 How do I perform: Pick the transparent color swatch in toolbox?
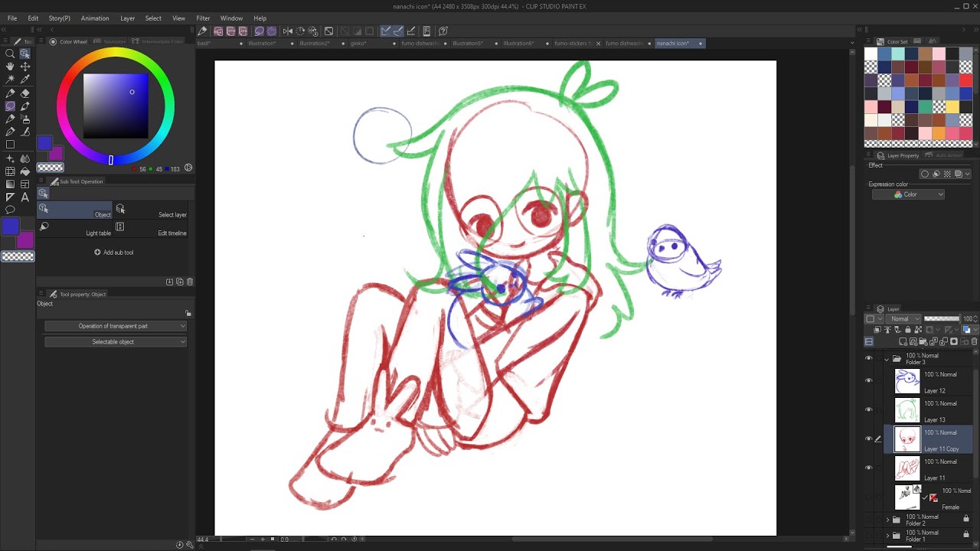18,256
